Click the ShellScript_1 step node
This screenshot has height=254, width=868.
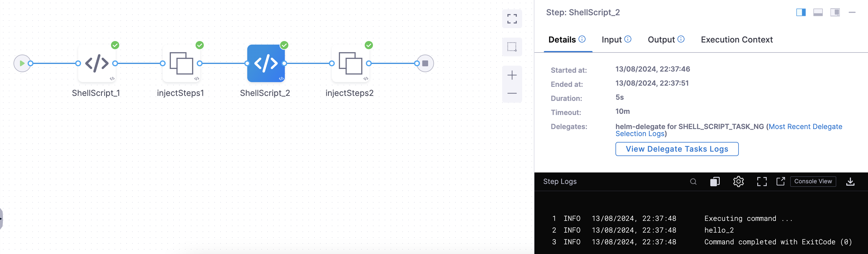click(97, 63)
